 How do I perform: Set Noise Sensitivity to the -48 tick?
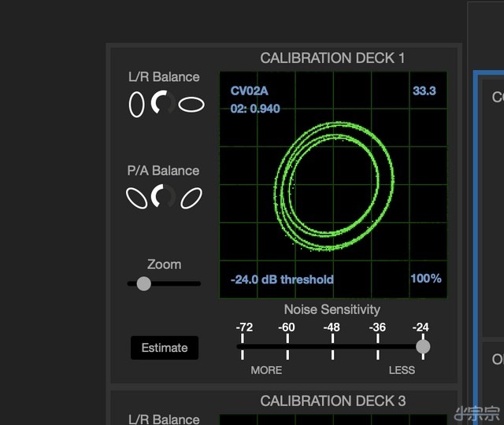coord(332,346)
